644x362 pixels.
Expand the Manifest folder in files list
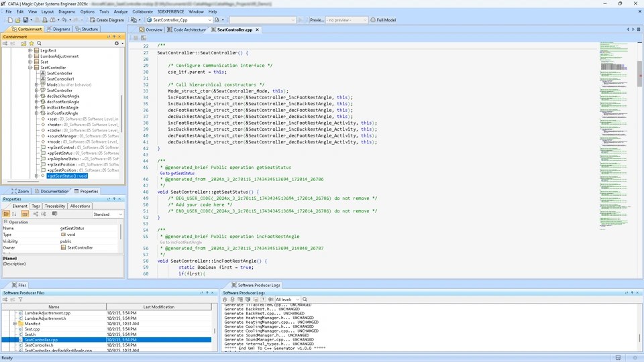point(15,324)
